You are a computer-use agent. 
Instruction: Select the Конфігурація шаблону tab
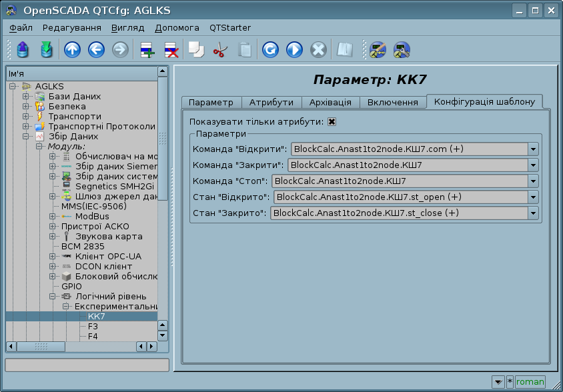484,101
